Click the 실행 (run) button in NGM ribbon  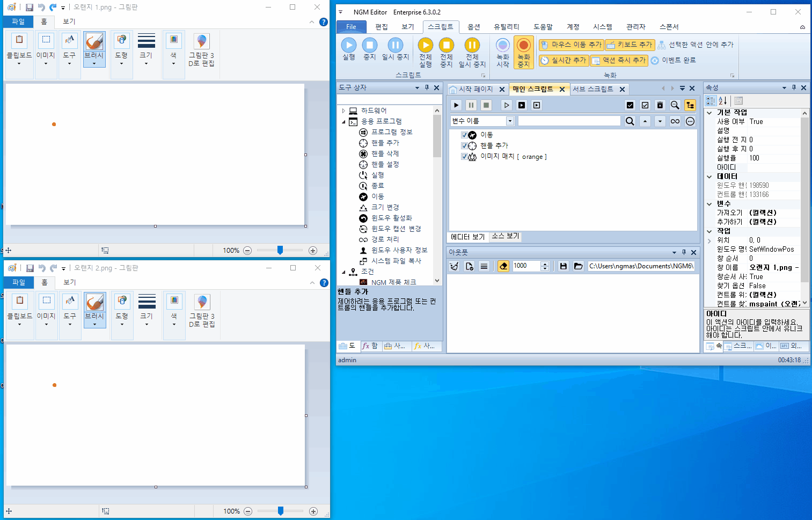click(x=349, y=49)
